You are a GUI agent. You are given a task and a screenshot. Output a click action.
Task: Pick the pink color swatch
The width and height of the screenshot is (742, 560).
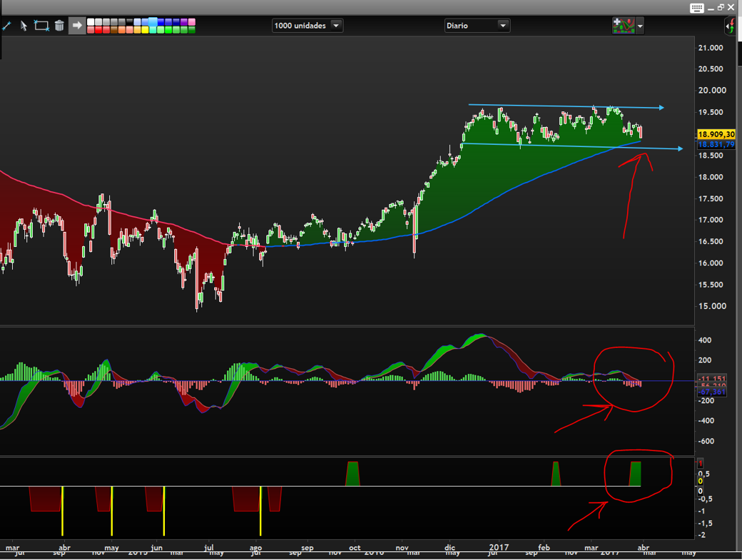(x=192, y=21)
